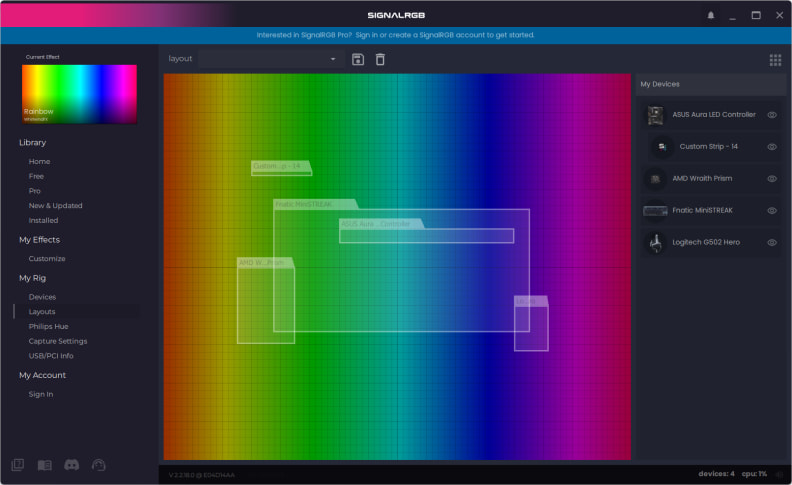Screen dimensions: 792x485
Task: Click the version text in the status bar
Action: click(202, 475)
